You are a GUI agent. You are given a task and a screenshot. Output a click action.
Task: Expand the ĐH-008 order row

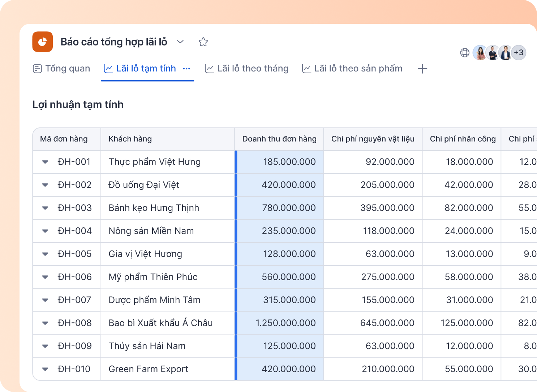pos(45,323)
